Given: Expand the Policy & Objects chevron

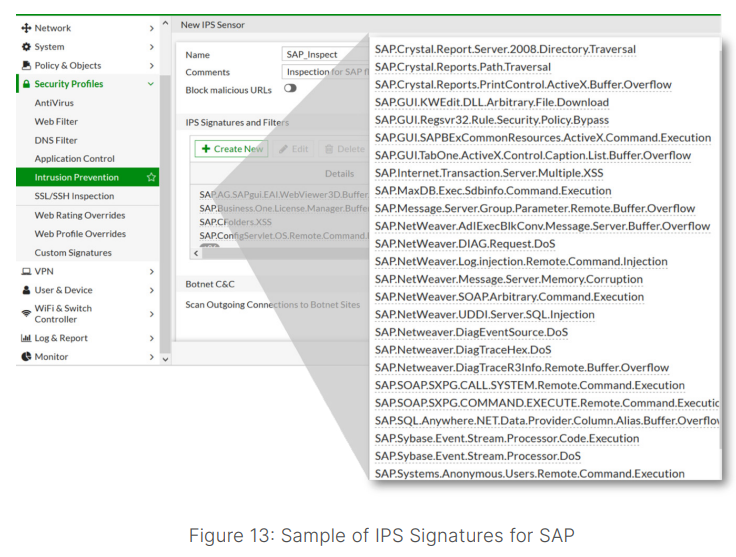Looking at the screenshot, I should (x=152, y=66).
